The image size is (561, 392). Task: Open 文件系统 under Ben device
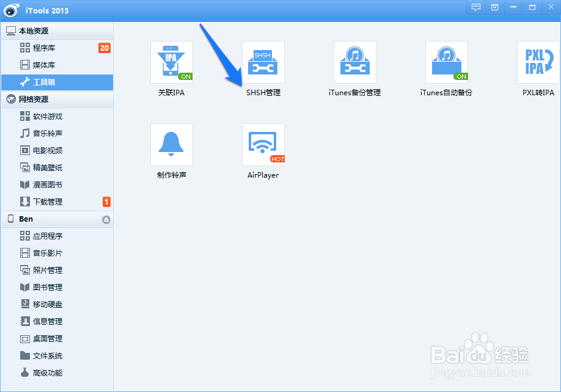click(x=57, y=356)
